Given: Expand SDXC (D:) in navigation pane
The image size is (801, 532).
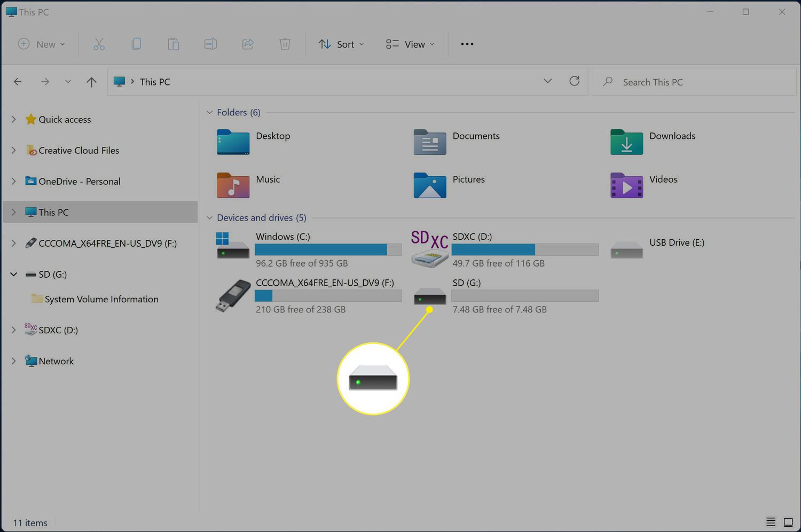Looking at the screenshot, I should pyautogui.click(x=13, y=330).
